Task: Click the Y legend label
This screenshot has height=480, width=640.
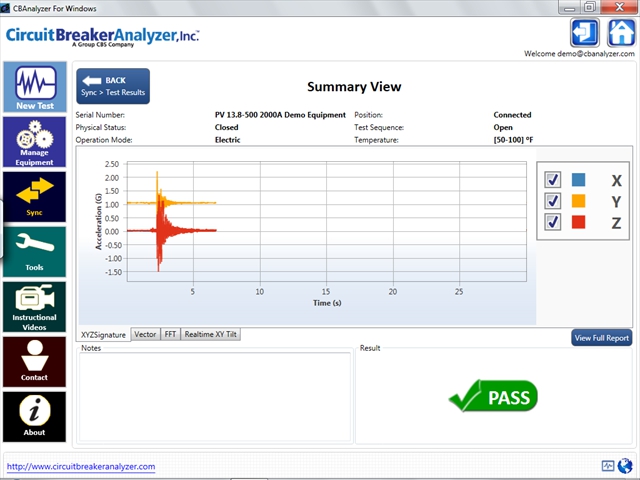Action: click(616, 202)
